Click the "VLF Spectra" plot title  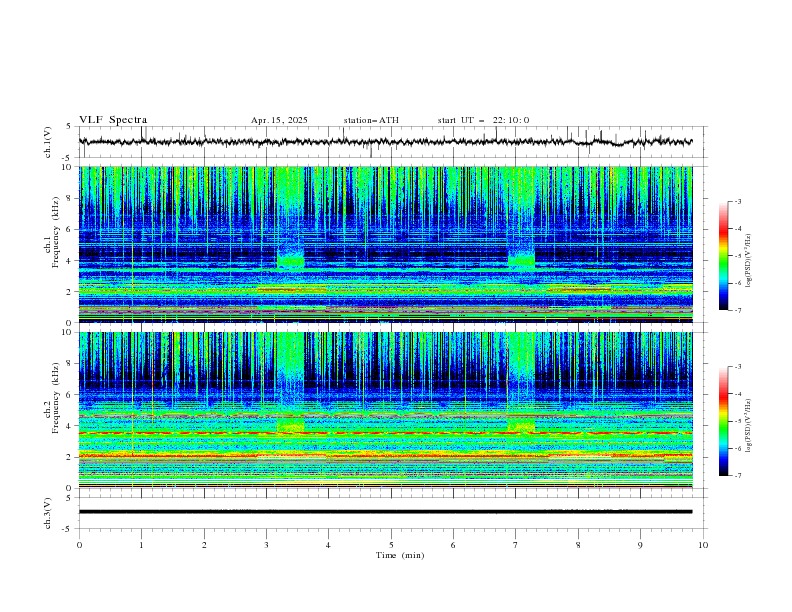tap(113, 120)
